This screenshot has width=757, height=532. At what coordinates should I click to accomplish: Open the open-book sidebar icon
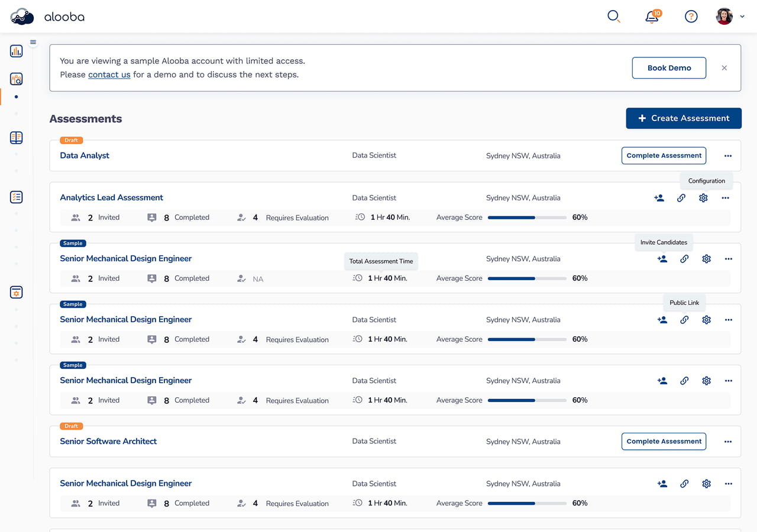pyautogui.click(x=17, y=138)
